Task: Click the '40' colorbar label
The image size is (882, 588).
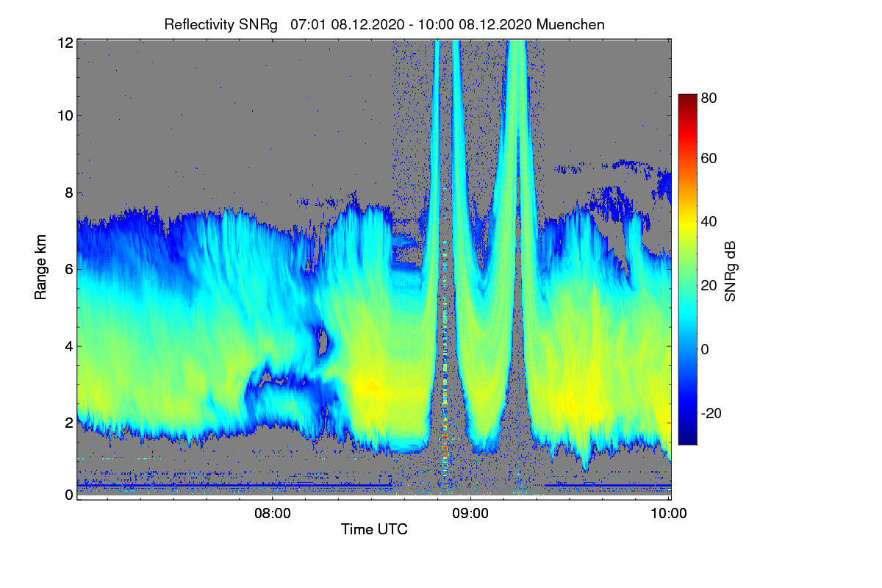Action: point(709,222)
